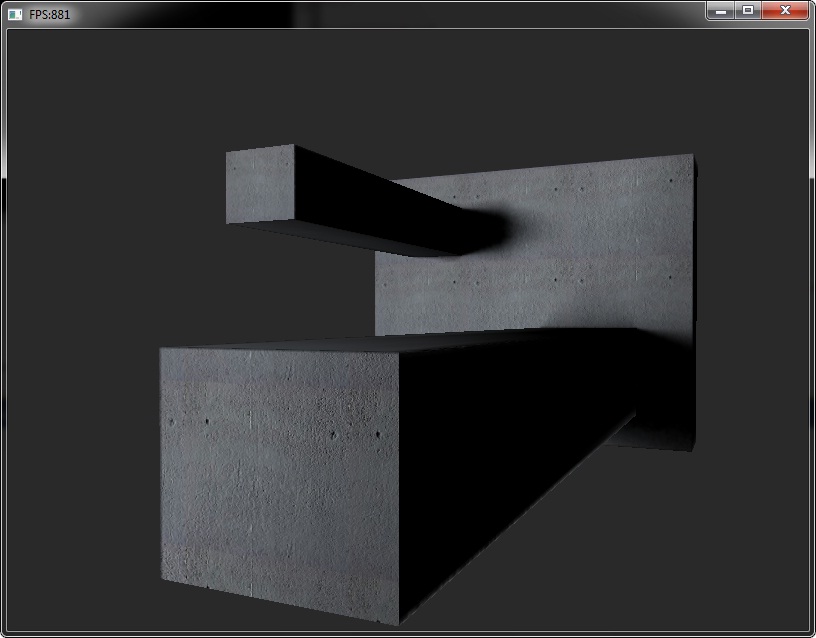
Task: Click the narrow top face of the large block
Action: [x=400, y=342]
